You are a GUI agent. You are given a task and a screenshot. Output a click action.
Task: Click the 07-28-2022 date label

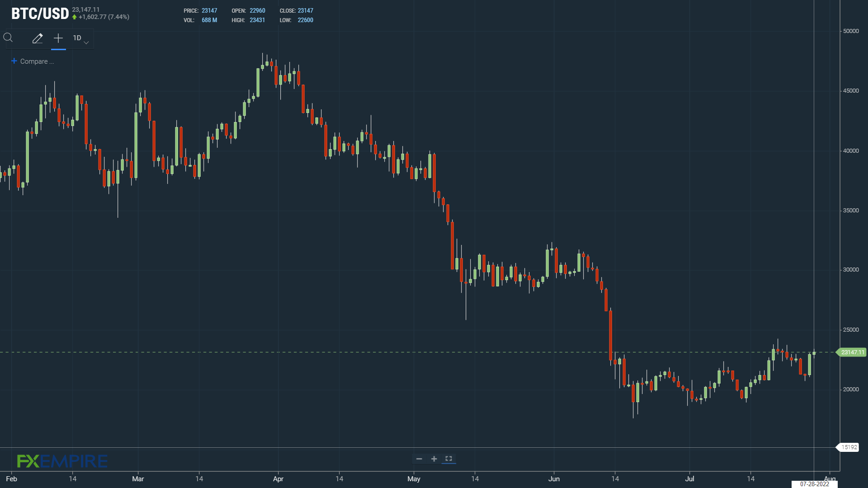[x=815, y=484]
